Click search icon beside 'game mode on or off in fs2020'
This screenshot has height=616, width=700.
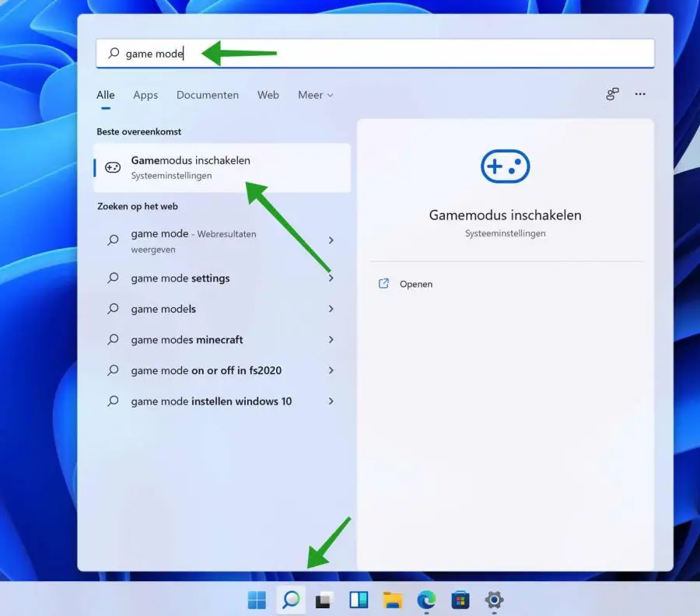[x=113, y=370]
